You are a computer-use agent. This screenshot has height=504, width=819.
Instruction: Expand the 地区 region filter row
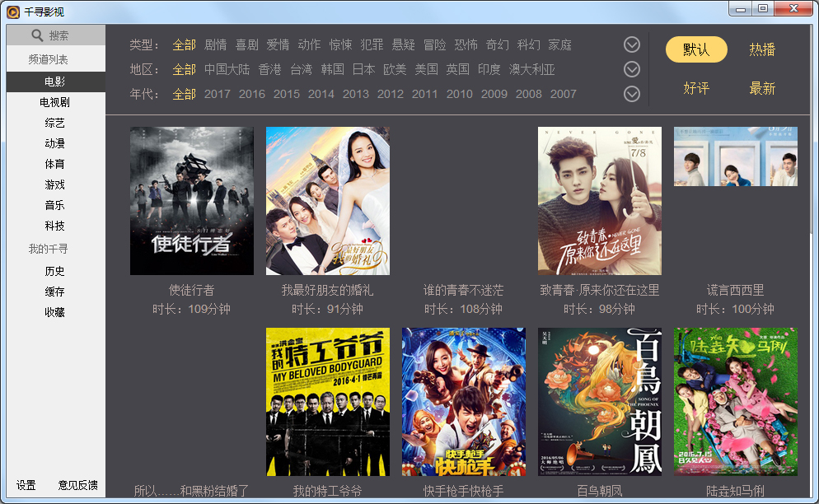tap(632, 69)
